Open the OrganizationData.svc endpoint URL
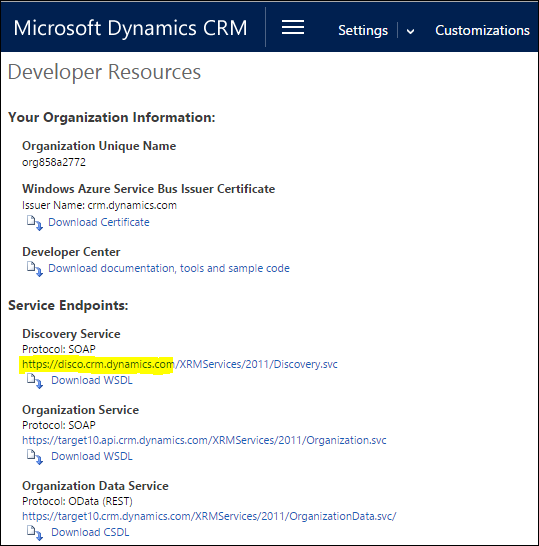This screenshot has height=546, width=539. pyautogui.click(x=209, y=516)
